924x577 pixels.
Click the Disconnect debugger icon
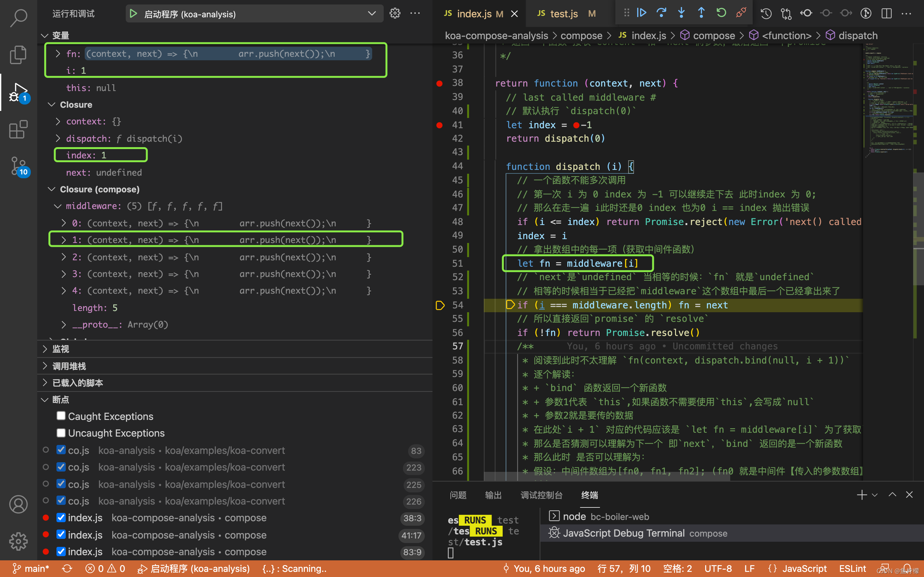click(741, 13)
